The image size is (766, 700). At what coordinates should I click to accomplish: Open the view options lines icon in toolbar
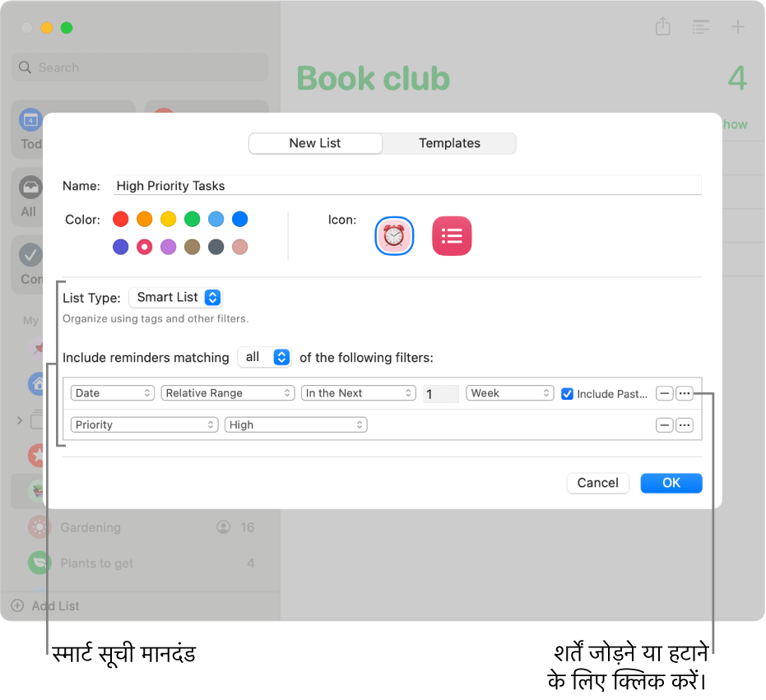point(700,27)
